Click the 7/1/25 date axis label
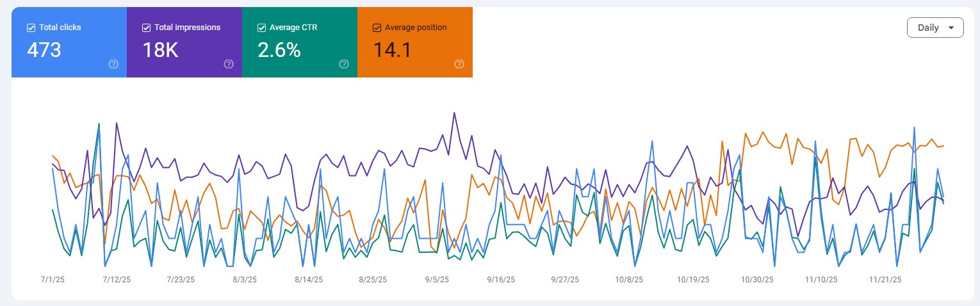Image resolution: width=980 pixels, height=306 pixels. click(x=53, y=280)
